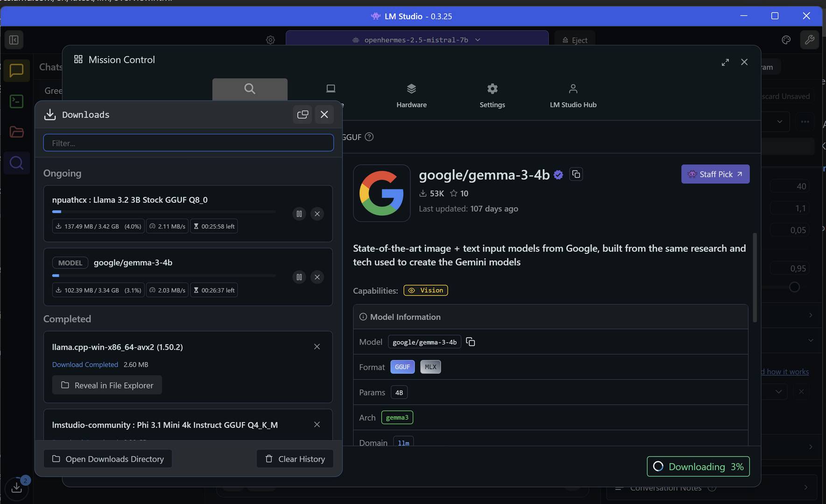
Task: Open the My Models folder icon
Action: click(16, 132)
